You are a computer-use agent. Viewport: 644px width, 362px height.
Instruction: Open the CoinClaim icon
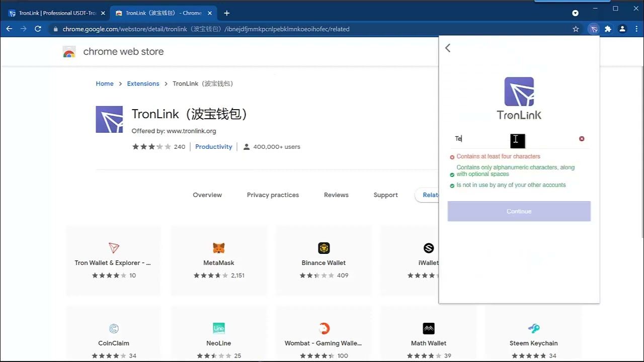coord(114,328)
